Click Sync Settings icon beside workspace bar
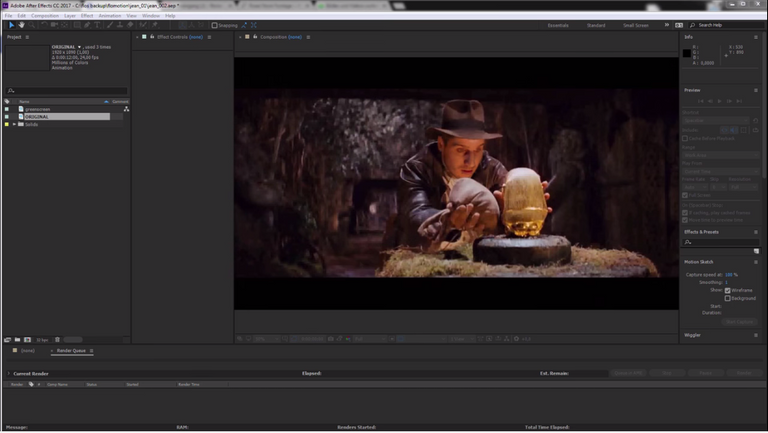This screenshot has height=433, width=768. [x=679, y=25]
